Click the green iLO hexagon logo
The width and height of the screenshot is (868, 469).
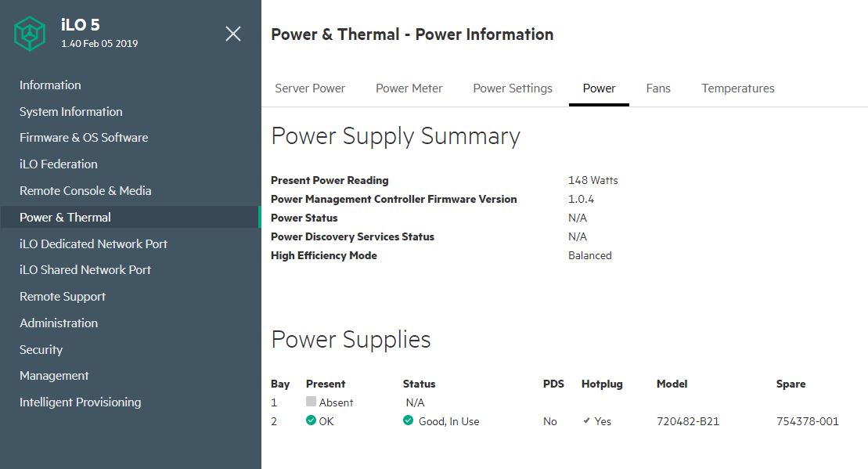30,33
